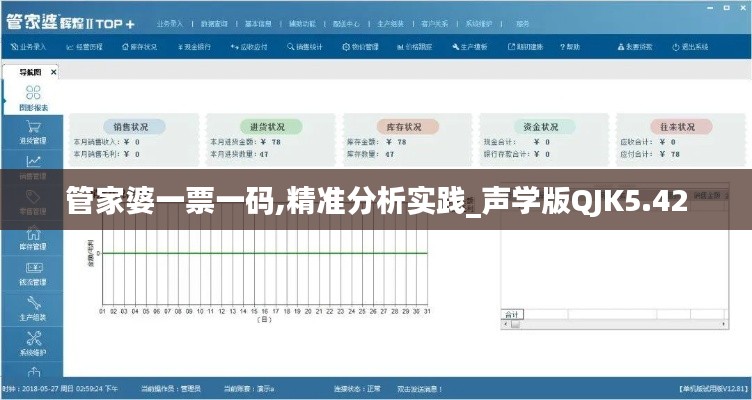Open the 业务录入 top menu

point(170,24)
